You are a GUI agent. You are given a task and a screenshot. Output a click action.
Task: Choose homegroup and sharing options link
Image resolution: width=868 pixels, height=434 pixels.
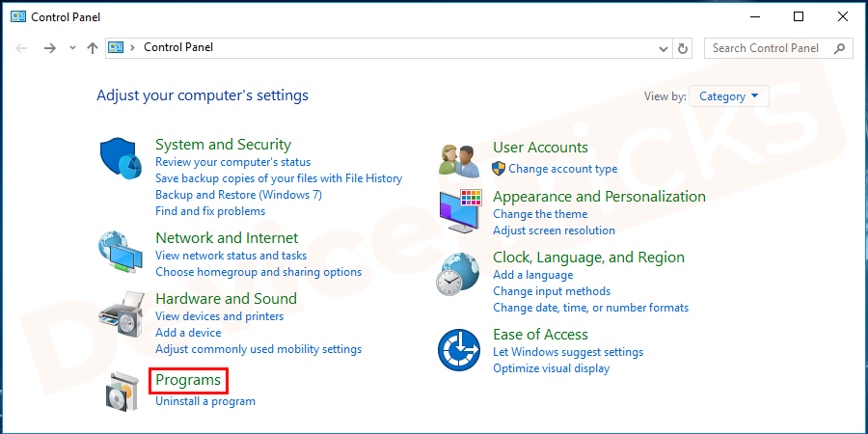tap(258, 272)
